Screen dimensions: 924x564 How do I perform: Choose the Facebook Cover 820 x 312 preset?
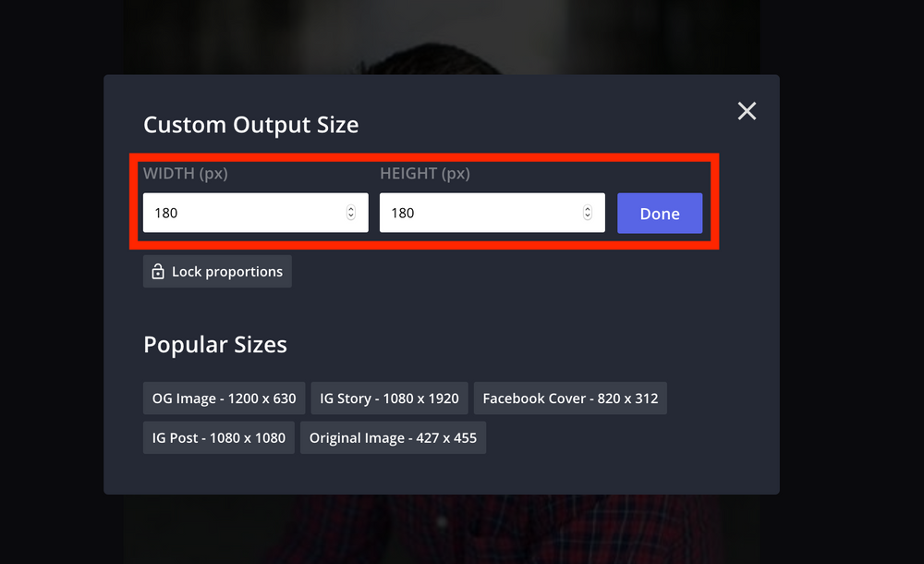pyautogui.click(x=570, y=398)
